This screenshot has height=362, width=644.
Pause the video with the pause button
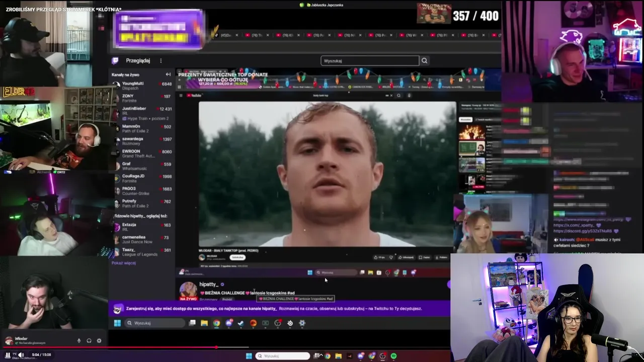pyautogui.click(x=8, y=355)
